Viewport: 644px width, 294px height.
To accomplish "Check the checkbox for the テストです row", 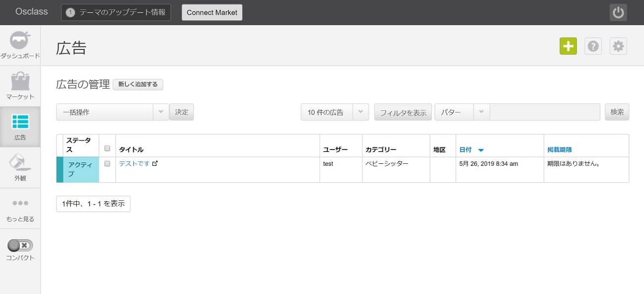I will point(107,164).
